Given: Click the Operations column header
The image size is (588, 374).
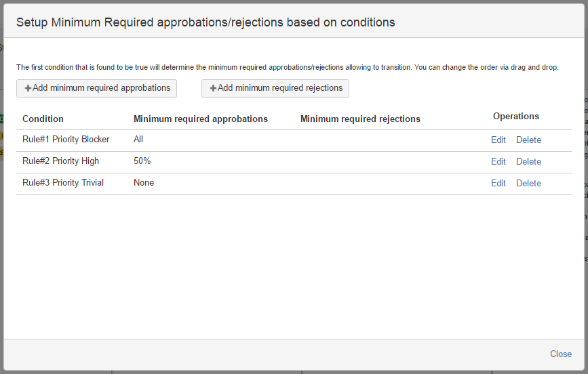Looking at the screenshot, I should [515, 117].
